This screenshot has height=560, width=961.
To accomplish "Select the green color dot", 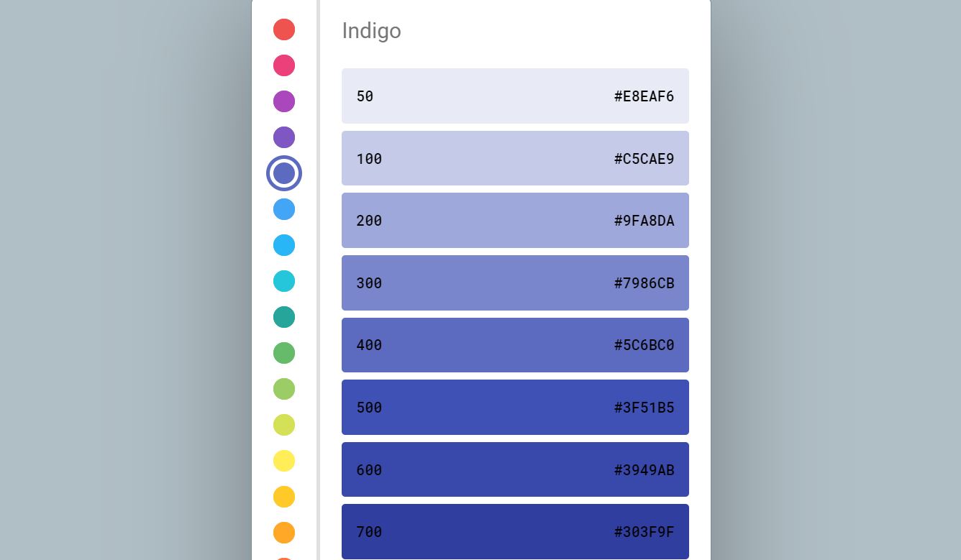I will 284,353.
